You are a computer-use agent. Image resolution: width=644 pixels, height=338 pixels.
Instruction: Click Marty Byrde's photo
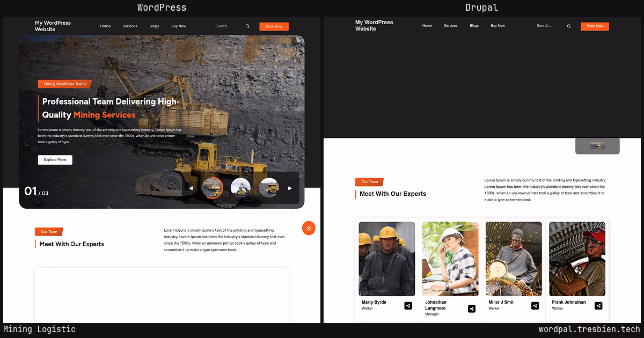click(387, 259)
